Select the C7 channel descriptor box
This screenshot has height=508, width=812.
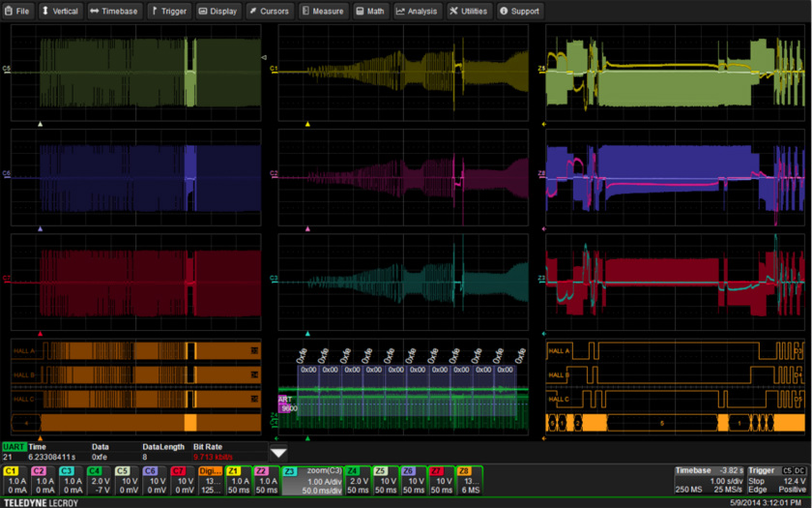pyautogui.click(x=183, y=480)
